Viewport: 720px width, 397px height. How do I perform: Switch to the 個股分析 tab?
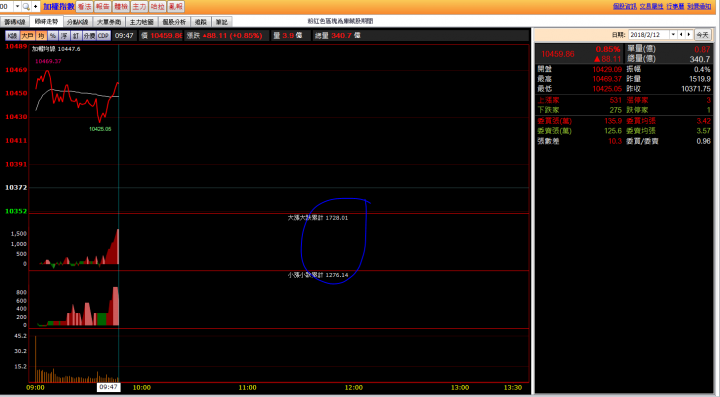click(174, 22)
